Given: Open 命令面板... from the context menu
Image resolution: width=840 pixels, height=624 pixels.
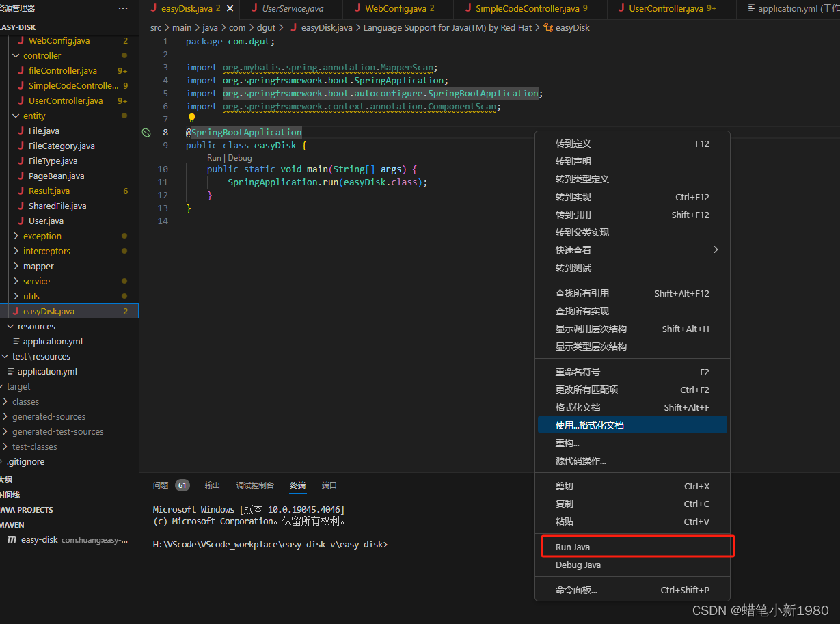Looking at the screenshot, I should (x=632, y=591).
